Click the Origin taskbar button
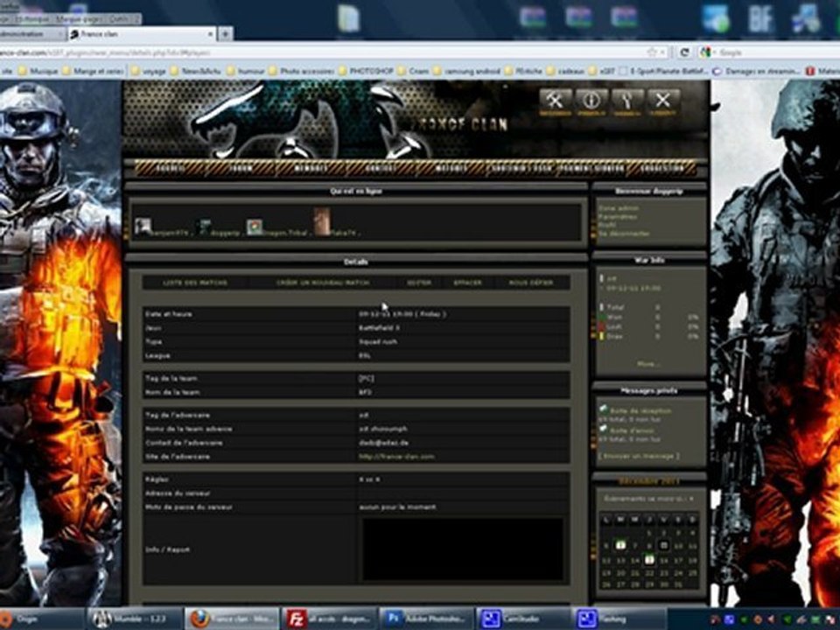This screenshot has height=630, width=840. tap(40, 619)
